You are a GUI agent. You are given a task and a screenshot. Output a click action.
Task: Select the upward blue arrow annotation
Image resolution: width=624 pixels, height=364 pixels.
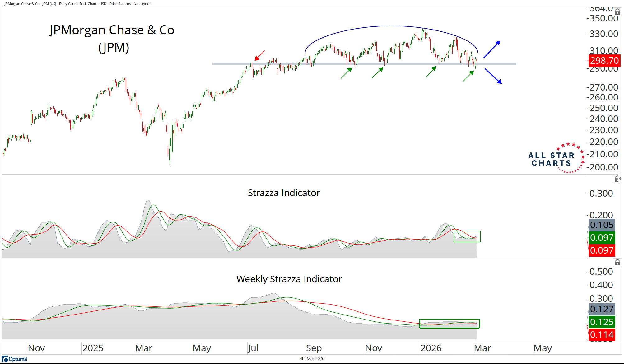492,49
